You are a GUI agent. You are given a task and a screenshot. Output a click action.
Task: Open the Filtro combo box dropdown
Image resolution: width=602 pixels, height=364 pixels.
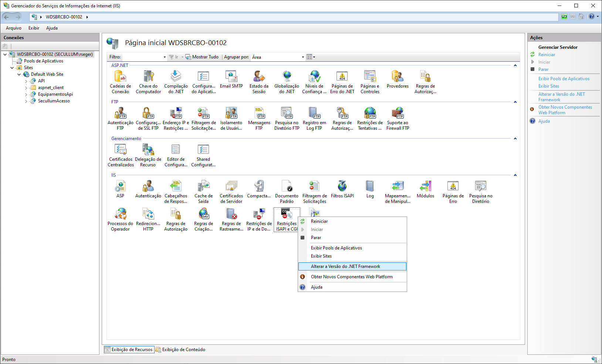165,57
